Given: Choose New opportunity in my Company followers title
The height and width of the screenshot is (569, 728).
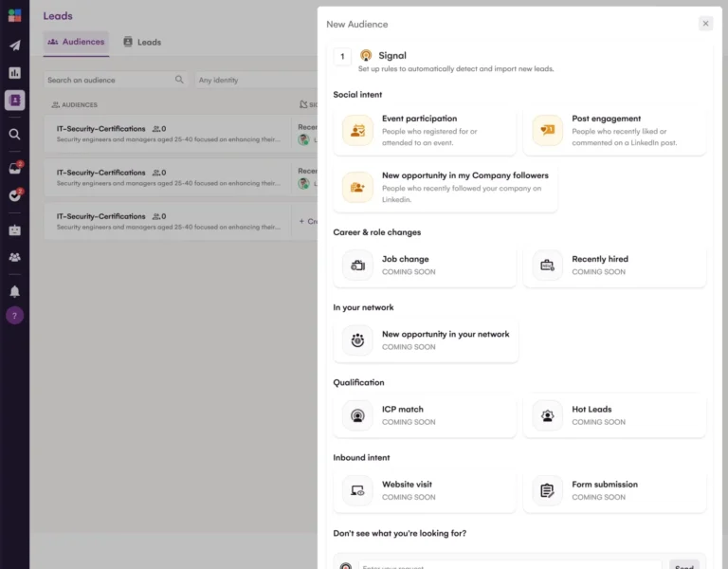Looking at the screenshot, I should tap(465, 175).
